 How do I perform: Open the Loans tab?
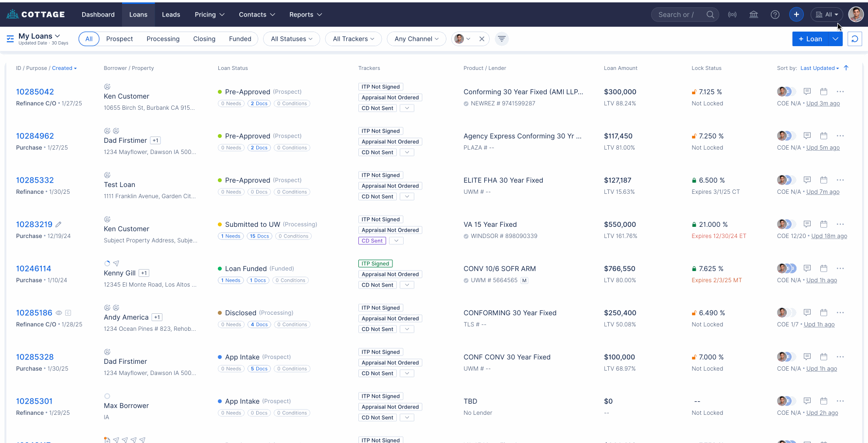138,15
